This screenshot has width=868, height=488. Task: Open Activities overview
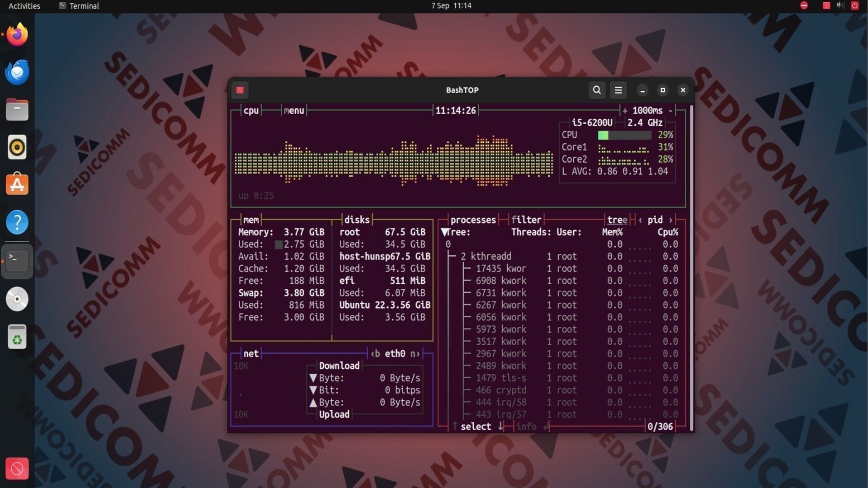point(24,6)
